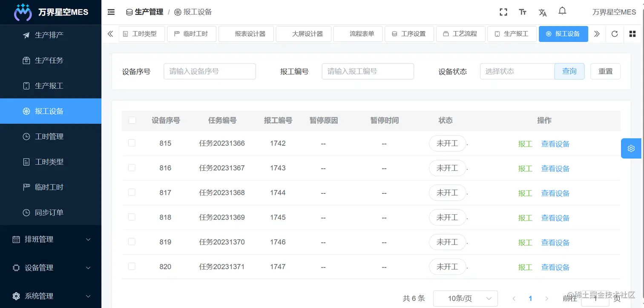The height and width of the screenshot is (308, 644).
Task: Click the 查询 search button
Action: coord(569,71)
